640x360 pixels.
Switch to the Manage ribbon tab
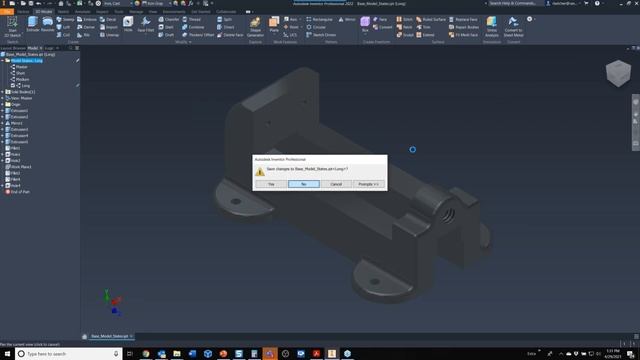click(x=136, y=11)
